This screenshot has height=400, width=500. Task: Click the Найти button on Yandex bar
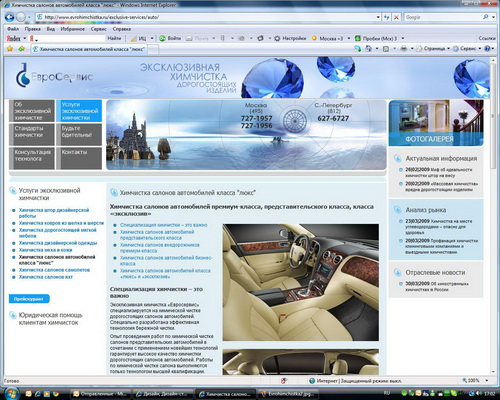(x=114, y=38)
